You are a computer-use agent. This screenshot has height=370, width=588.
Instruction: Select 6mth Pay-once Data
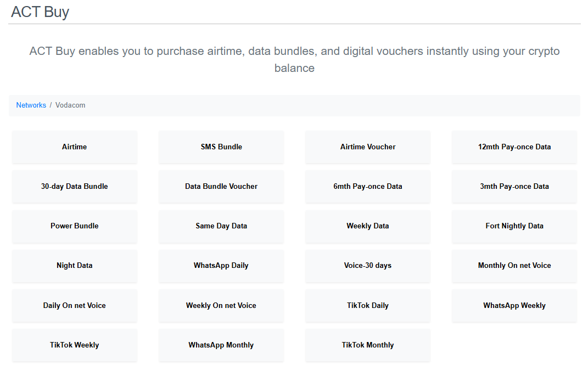[368, 186]
